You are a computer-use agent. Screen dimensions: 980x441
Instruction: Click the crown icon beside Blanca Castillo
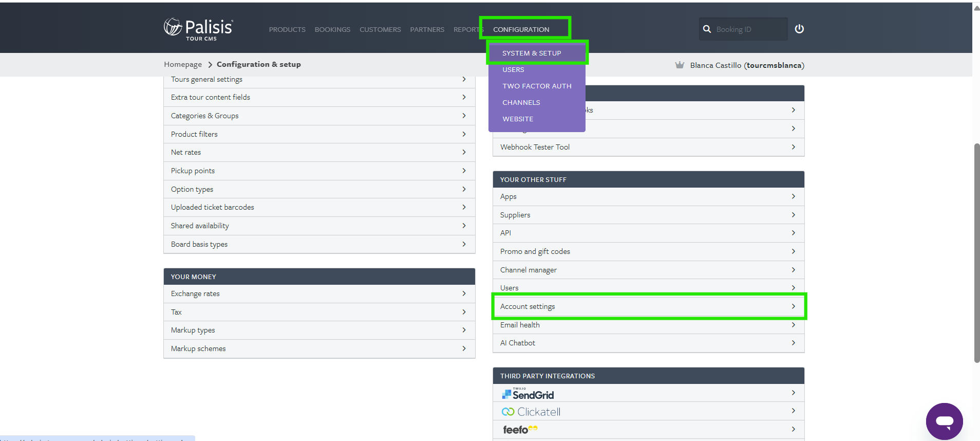click(680, 65)
